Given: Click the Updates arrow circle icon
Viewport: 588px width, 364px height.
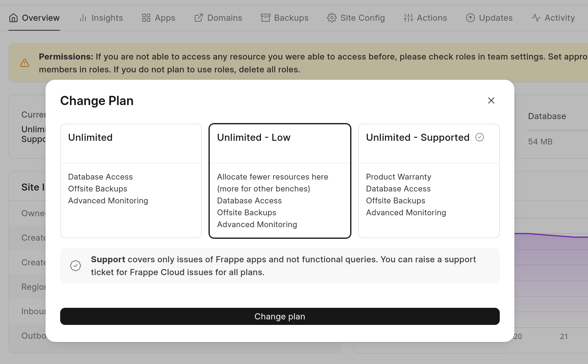Looking at the screenshot, I should coord(470,18).
